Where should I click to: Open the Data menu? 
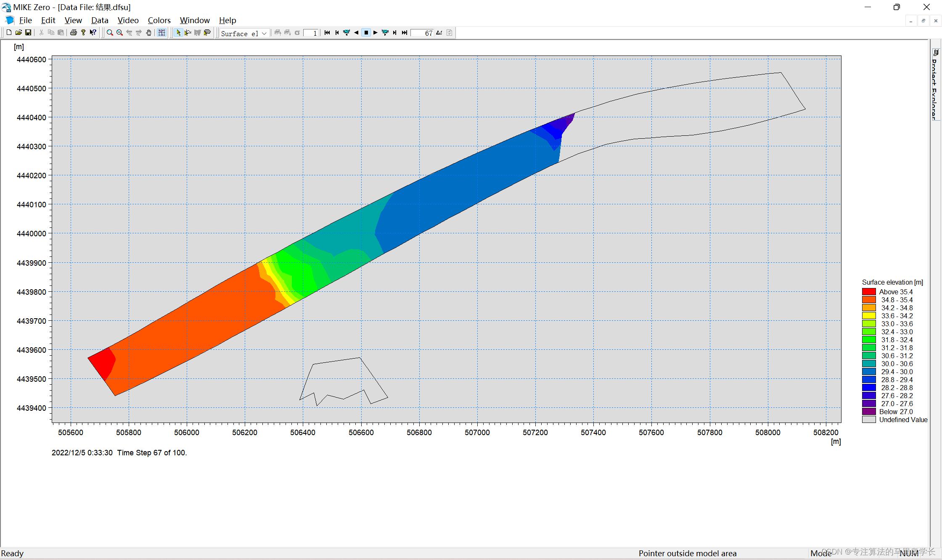coord(100,20)
